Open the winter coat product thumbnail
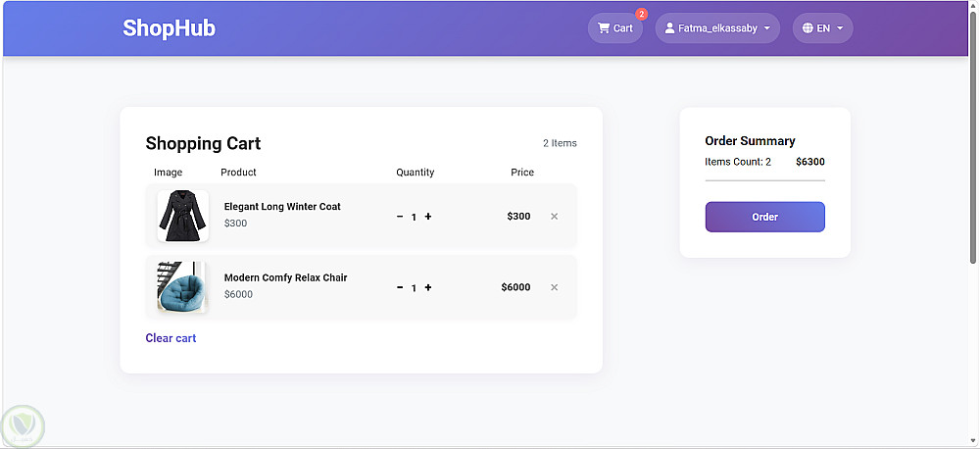This screenshot has height=449, width=980. click(x=182, y=216)
